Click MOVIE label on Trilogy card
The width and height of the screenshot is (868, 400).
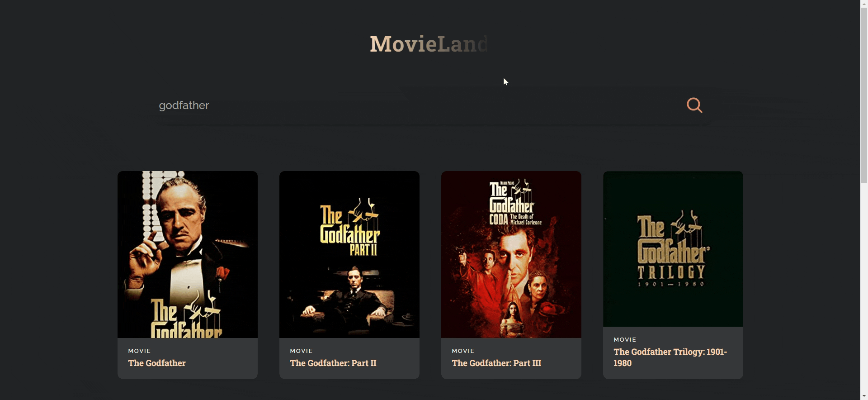click(x=625, y=339)
